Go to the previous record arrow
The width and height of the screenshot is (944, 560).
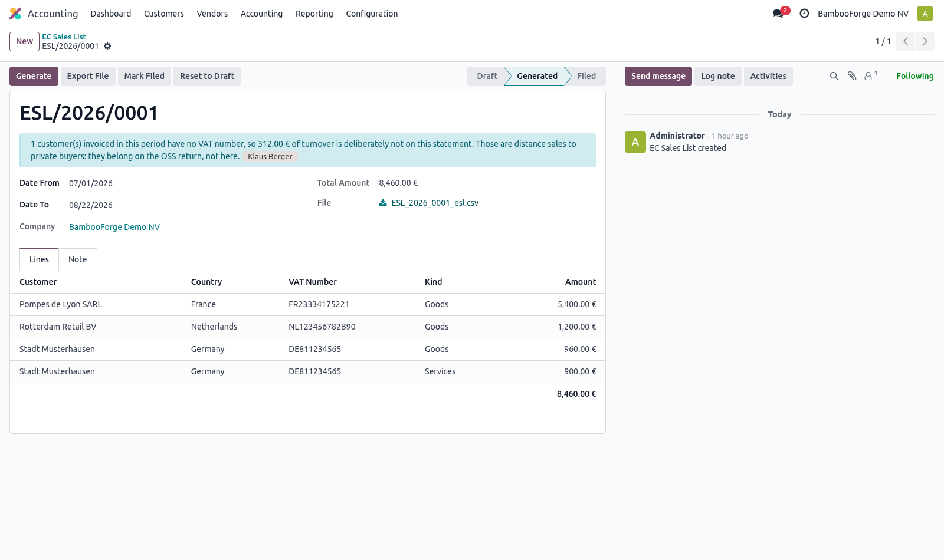[906, 41]
